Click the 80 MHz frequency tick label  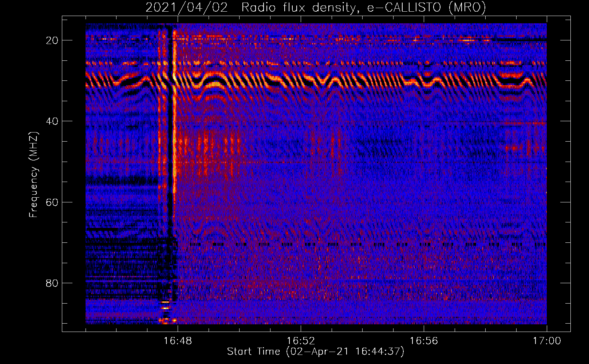coord(52,283)
